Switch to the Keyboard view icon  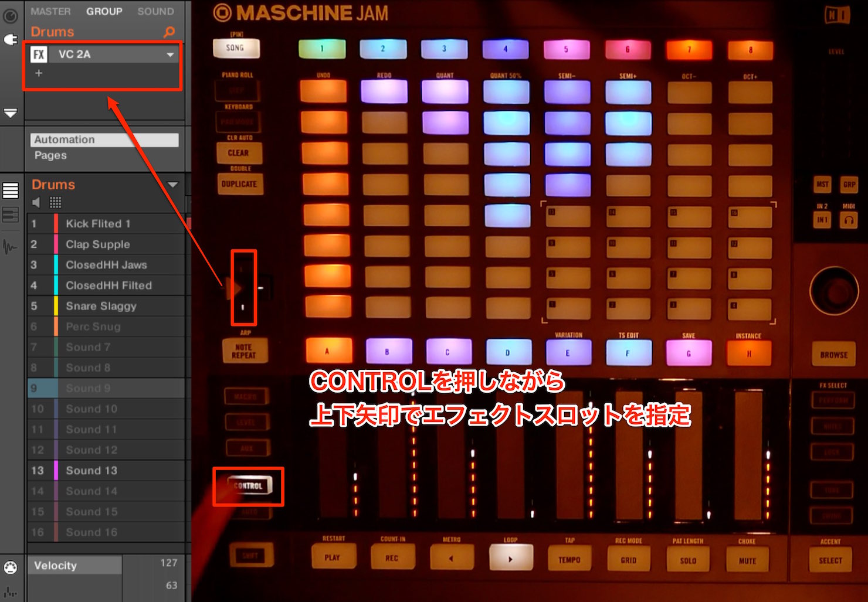pos(11,215)
